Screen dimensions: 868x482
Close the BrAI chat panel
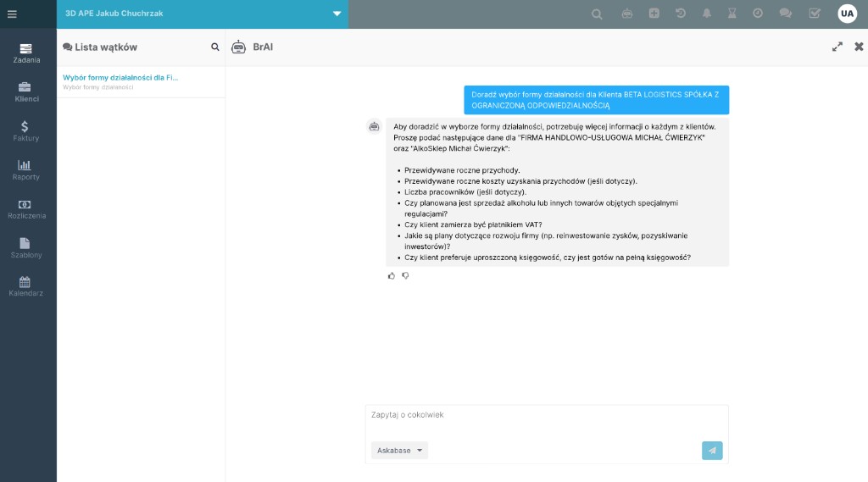pyautogui.click(x=859, y=47)
